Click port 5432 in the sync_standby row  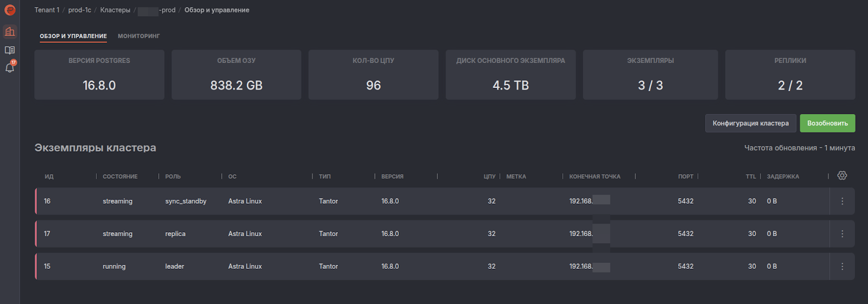[x=686, y=201]
